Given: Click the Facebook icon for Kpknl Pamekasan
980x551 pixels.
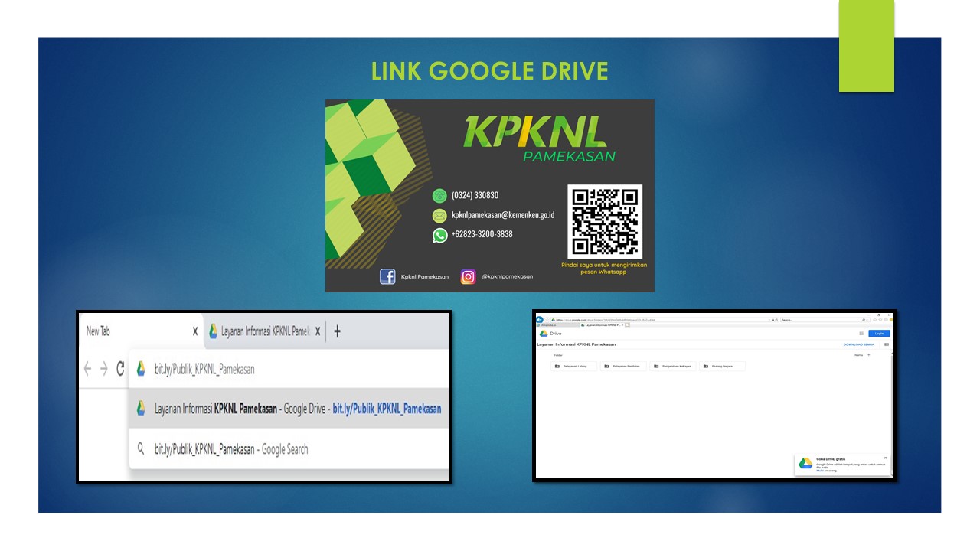Looking at the screenshot, I should [387, 277].
